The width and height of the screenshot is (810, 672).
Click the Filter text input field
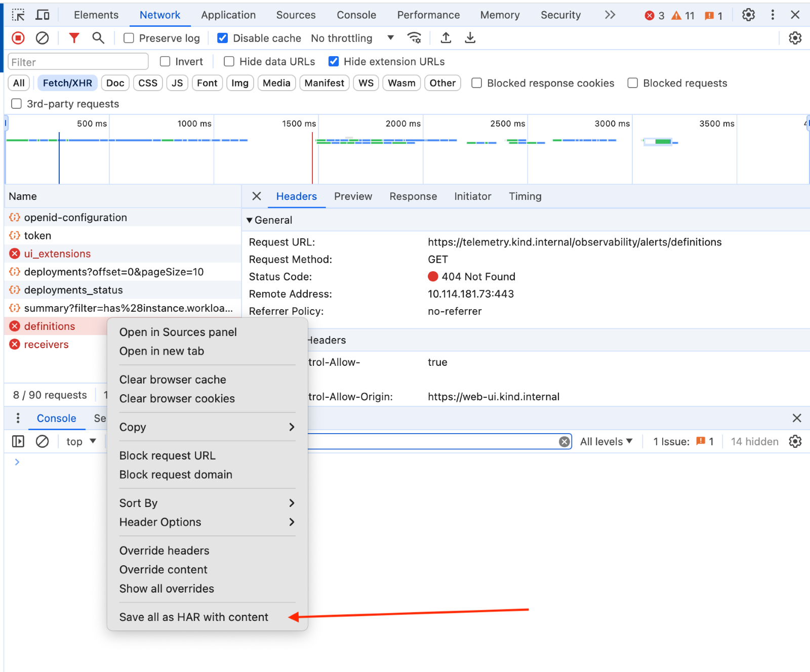(x=78, y=62)
